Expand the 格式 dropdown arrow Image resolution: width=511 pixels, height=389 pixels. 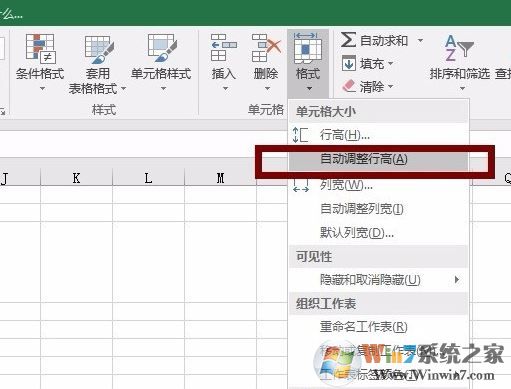309,89
